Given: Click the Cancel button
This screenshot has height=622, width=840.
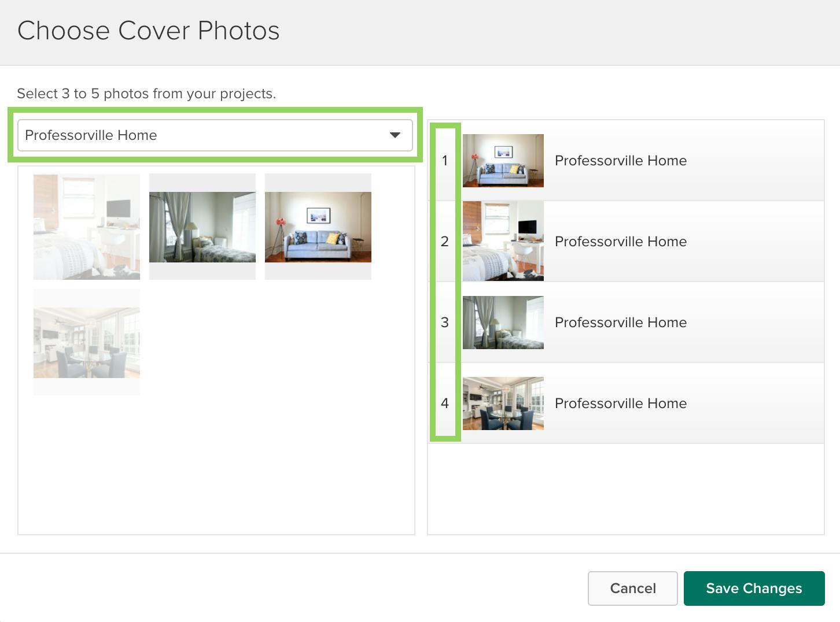Looking at the screenshot, I should (633, 588).
